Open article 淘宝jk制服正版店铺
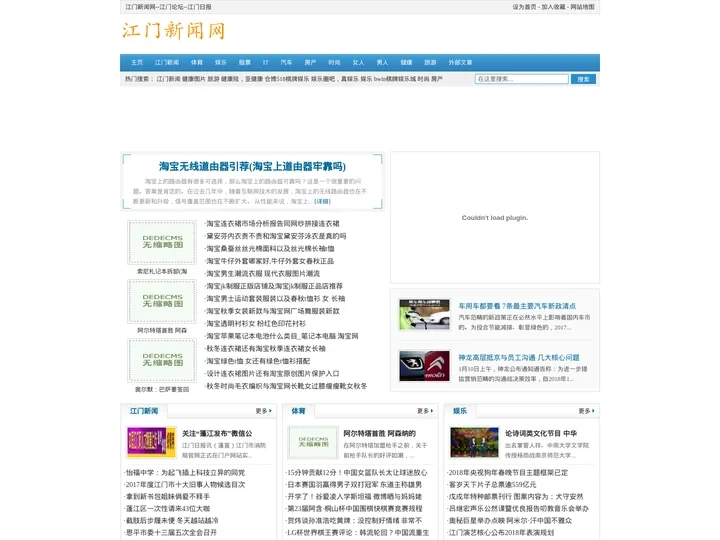 pyautogui.click(x=274, y=286)
